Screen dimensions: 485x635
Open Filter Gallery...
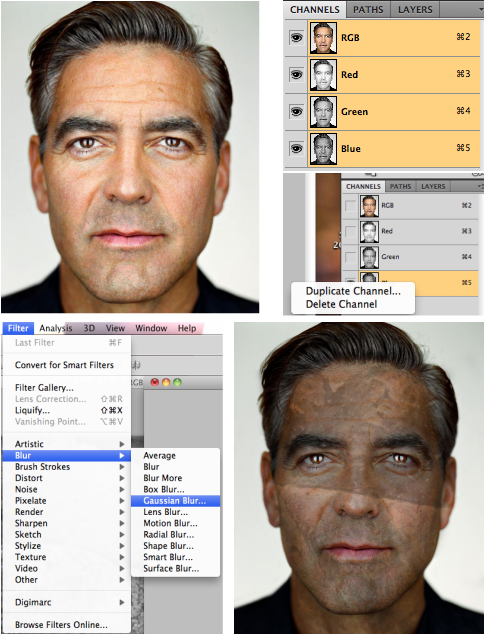click(67, 388)
